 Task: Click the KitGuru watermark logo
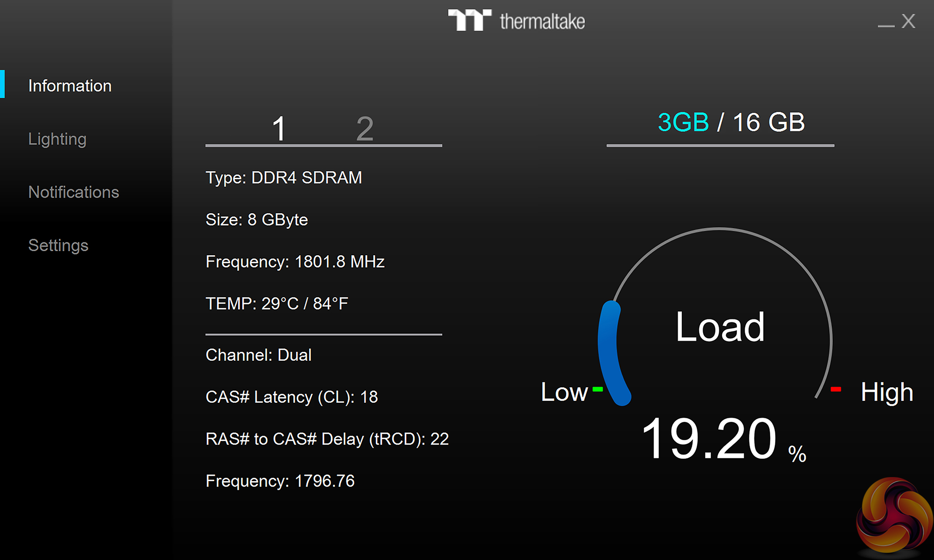pyautogui.click(x=894, y=515)
